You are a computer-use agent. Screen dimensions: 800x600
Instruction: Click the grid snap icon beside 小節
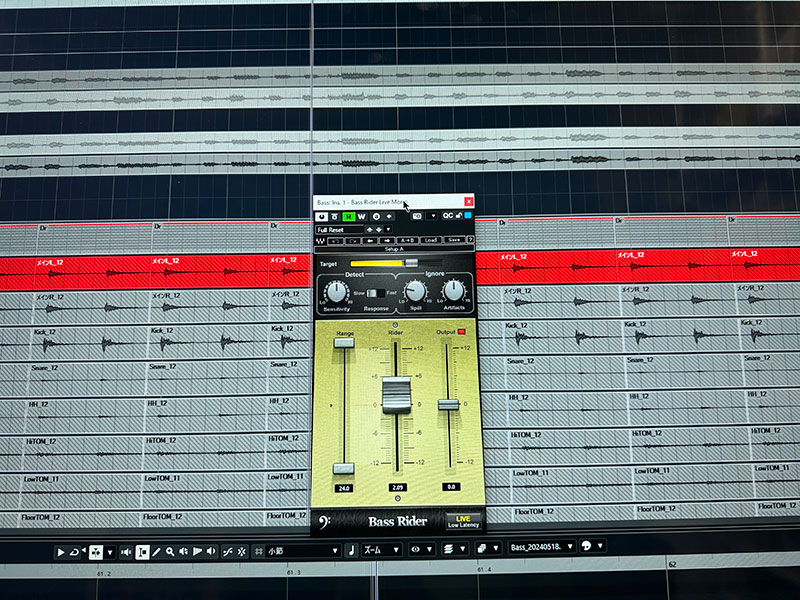[259, 552]
